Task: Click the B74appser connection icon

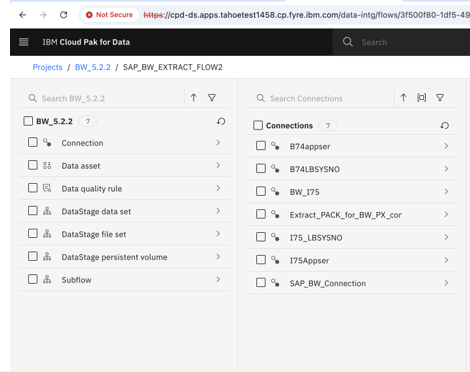Action: click(275, 146)
